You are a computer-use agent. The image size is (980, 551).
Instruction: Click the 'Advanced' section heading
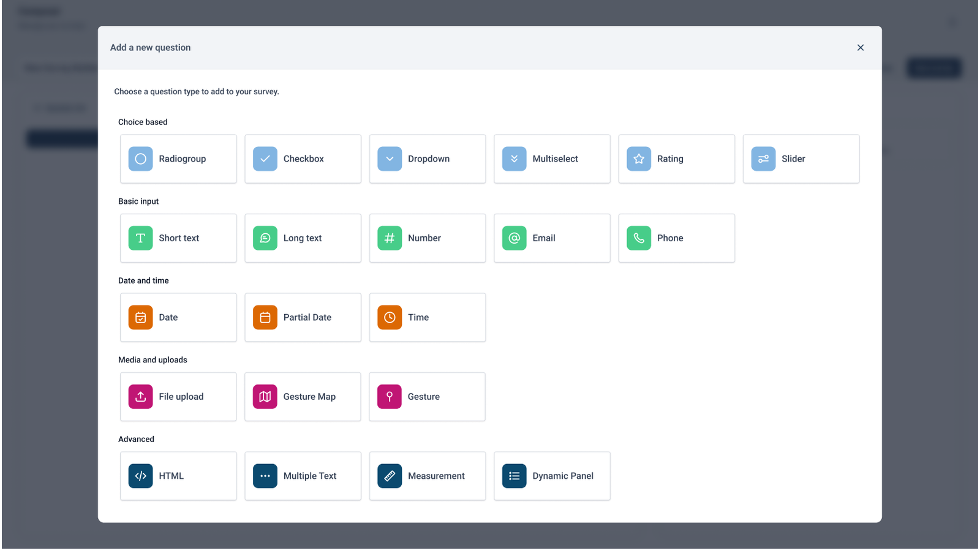pos(136,439)
